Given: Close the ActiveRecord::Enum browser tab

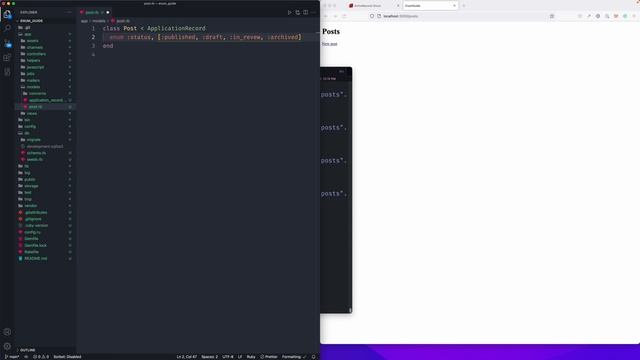Looking at the screenshot, I should coord(398,6).
